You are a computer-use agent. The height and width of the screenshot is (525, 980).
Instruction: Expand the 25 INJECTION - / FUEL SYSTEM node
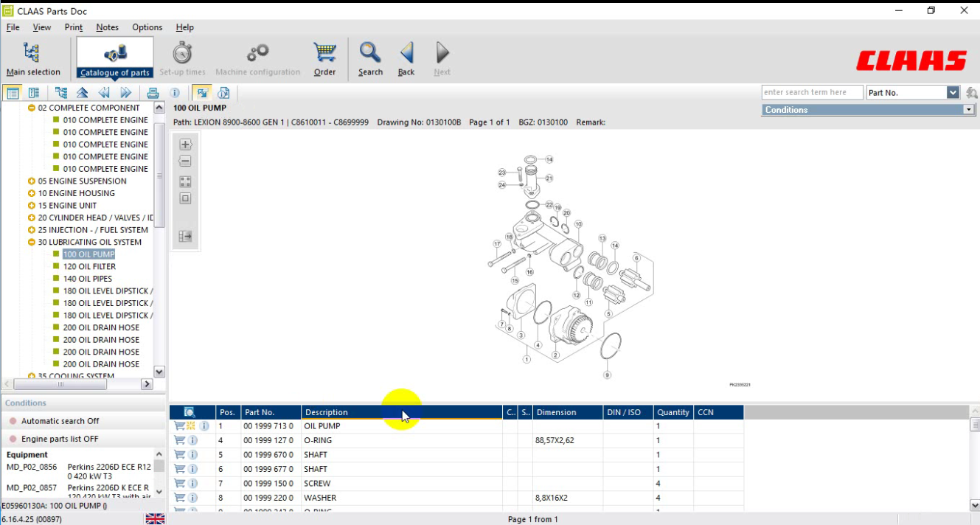coord(32,230)
